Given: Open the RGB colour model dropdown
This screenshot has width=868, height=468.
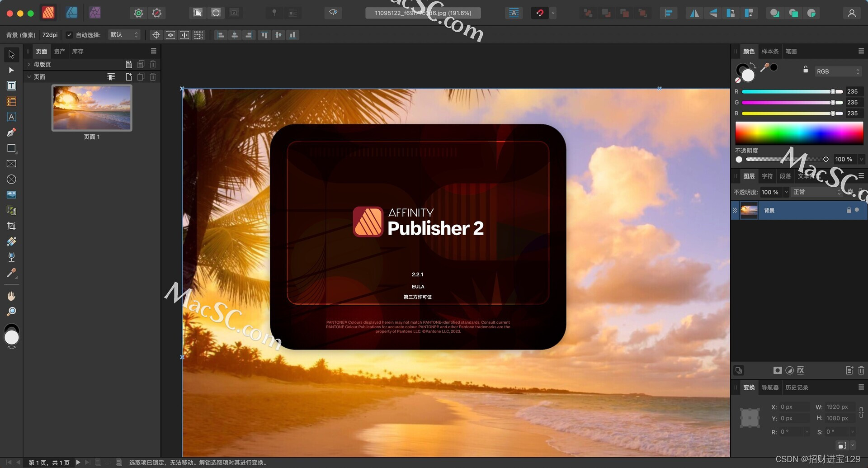Looking at the screenshot, I should point(838,71).
